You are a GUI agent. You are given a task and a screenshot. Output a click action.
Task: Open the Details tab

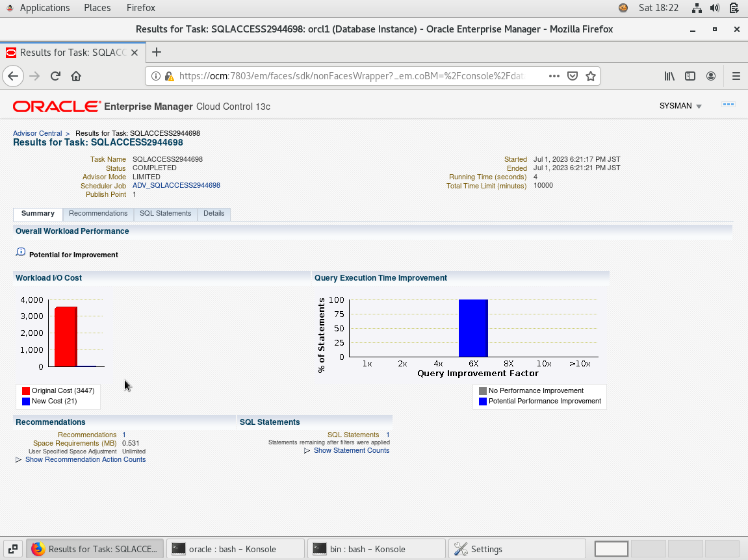pos(214,214)
